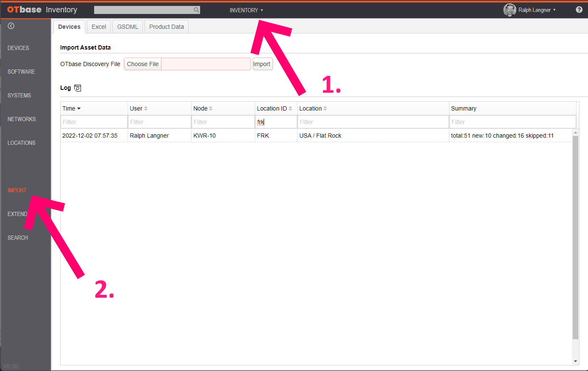This screenshot has height=371, width=588.
Task: Click the total:51 new:10 summary cell
Action: (x=502, y=136)
